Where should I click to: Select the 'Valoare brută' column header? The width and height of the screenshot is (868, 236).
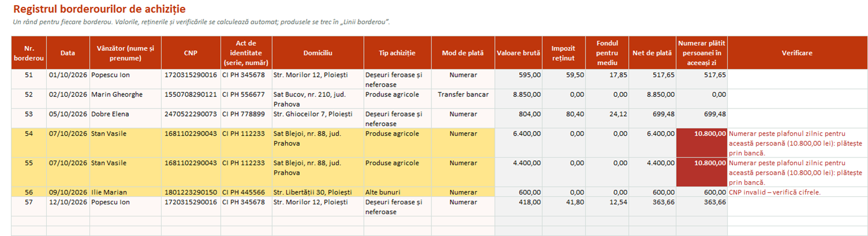tap(519, 53)
